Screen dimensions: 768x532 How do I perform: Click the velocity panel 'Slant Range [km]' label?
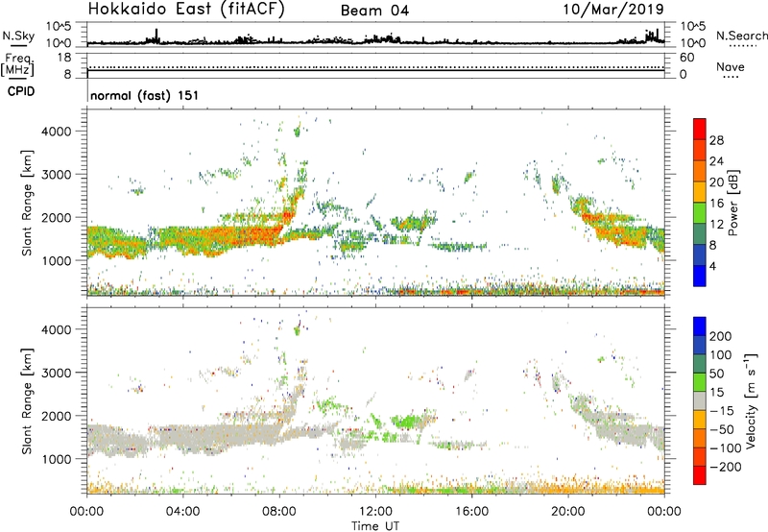pyautogui.click(x=27, y=401)
